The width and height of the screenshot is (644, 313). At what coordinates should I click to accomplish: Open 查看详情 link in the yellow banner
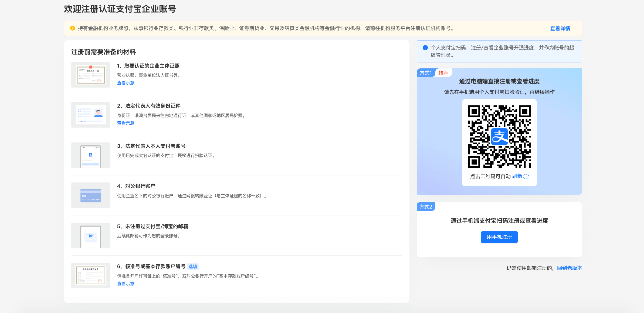[x=560, y=29]
